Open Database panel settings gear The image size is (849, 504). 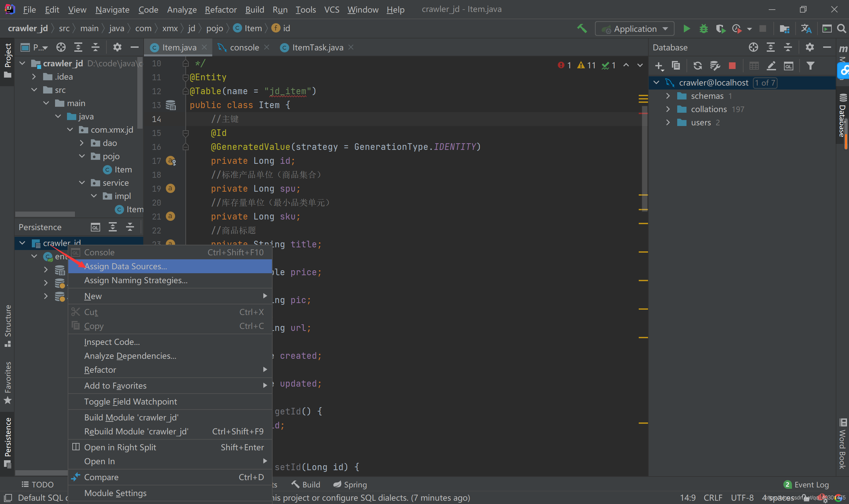(x=810, y=47)
